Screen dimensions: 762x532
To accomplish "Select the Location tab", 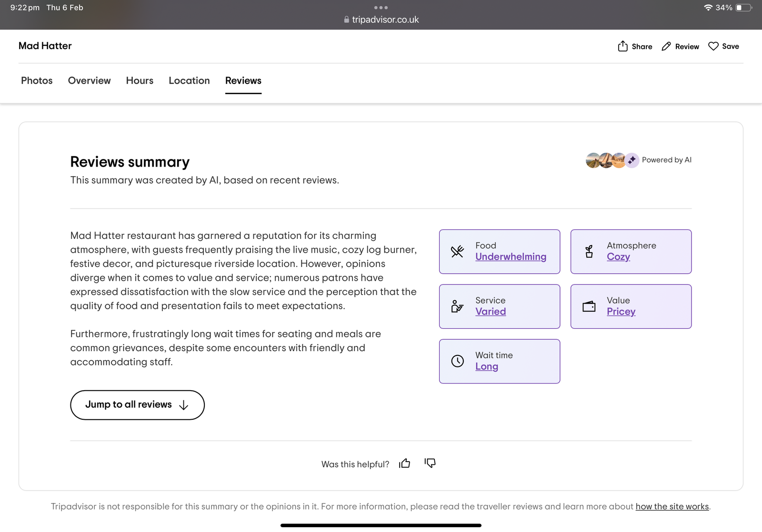I will point(189,80).
